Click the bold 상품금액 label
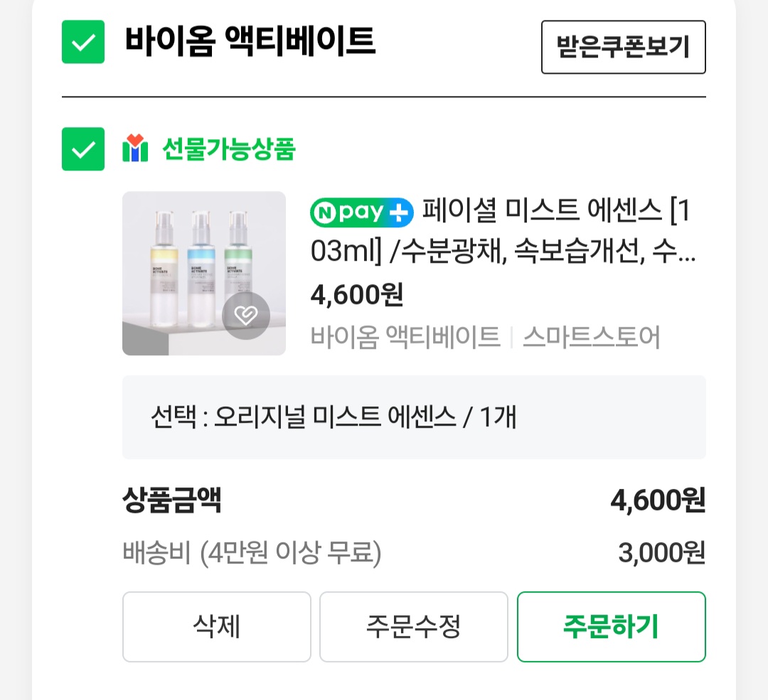Viewport: 768px width, 700px height. 171,500
